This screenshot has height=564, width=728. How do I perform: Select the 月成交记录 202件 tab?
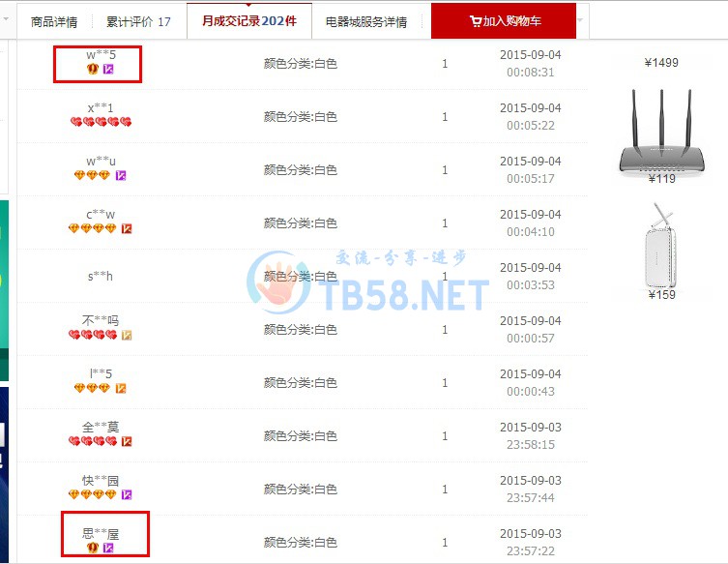(x=249, y=21)
